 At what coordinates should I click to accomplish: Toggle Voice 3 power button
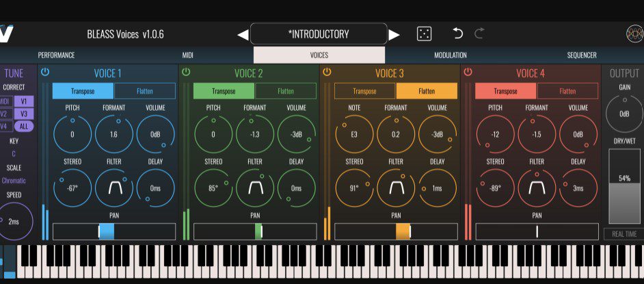coord(327,72)
